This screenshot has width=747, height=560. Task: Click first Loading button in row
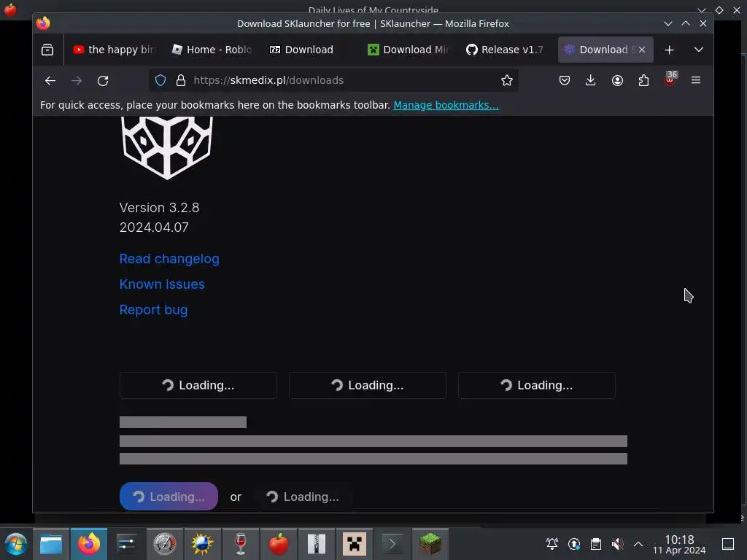pos(198,385)
